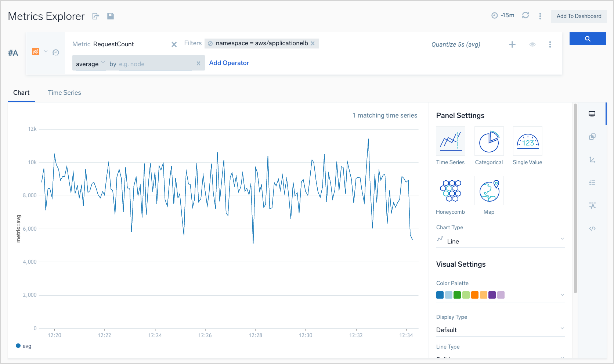
Task: Open the code view sidebar icon
Action: pyautogui.click(x=592, y=228)
